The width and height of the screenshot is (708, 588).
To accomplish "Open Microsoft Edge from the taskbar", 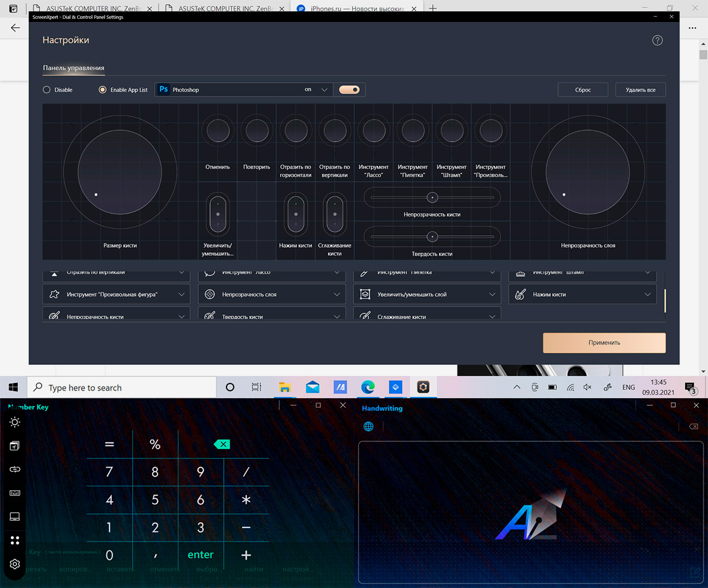I will coord(368,387).
